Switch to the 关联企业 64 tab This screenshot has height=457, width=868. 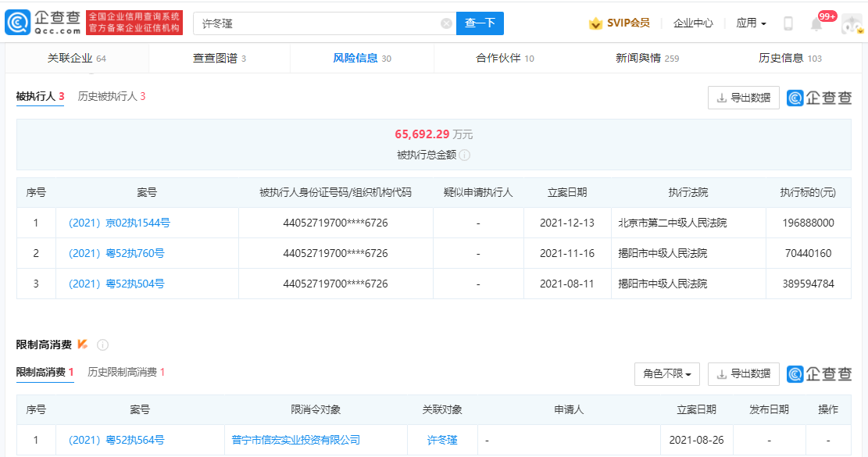(77, 58)
